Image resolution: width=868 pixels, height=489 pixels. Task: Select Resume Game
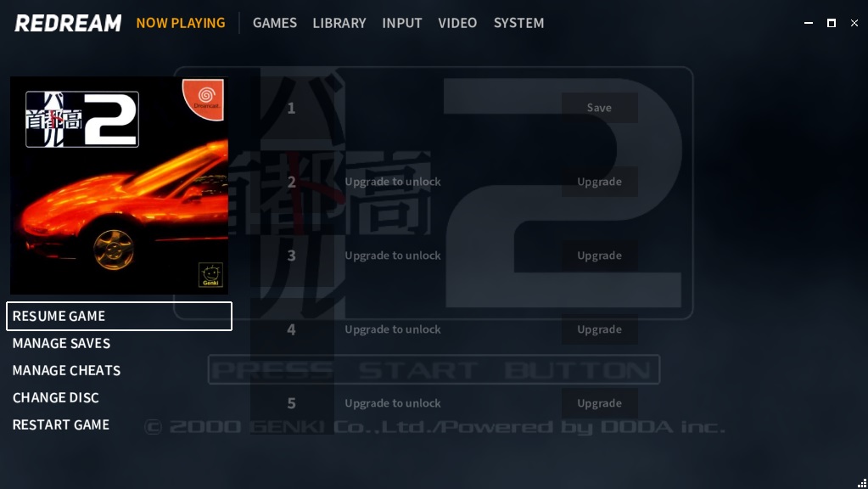[119, 316]
